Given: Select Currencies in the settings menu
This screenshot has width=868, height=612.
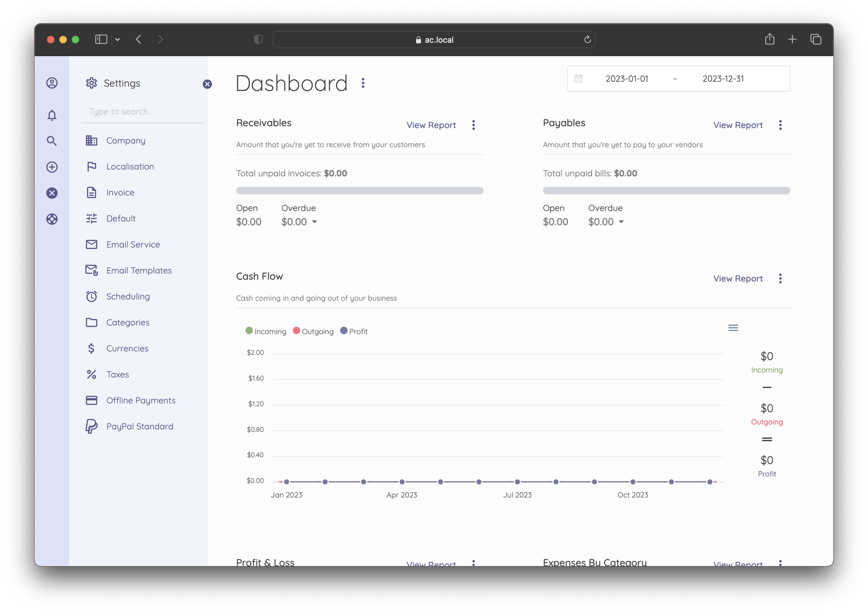Looking at the screenshot, I should tap(127, 348).
